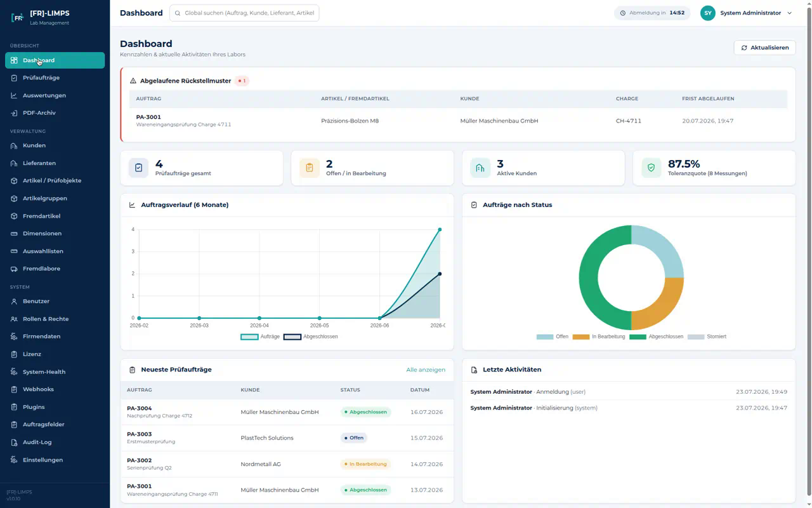This screenshot has height=508, width=812.
Task: Toggle the Aufträge series in chart legend
Action: [260, 337]
